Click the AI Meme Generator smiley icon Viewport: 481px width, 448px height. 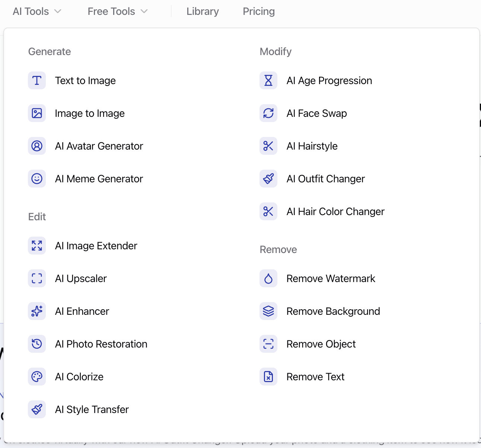pyautogui.click(x=37, y=179)
